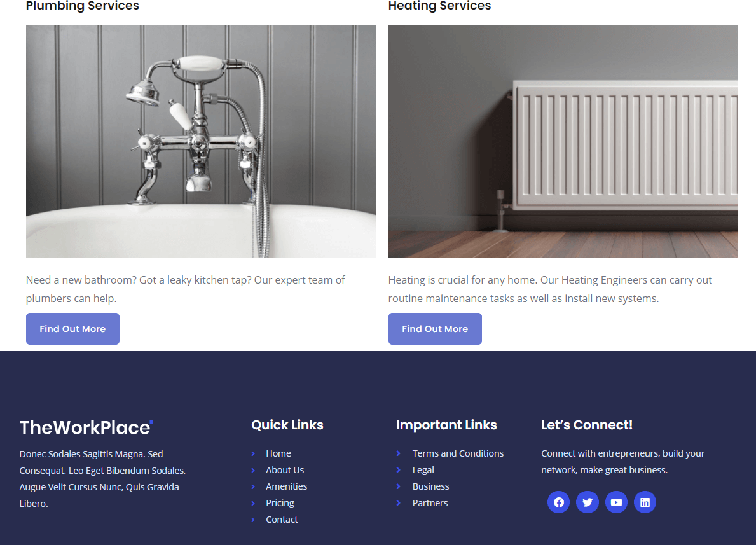Open the Business important link
The height and width of the screenshot is (545, 756).
point(430,486)
